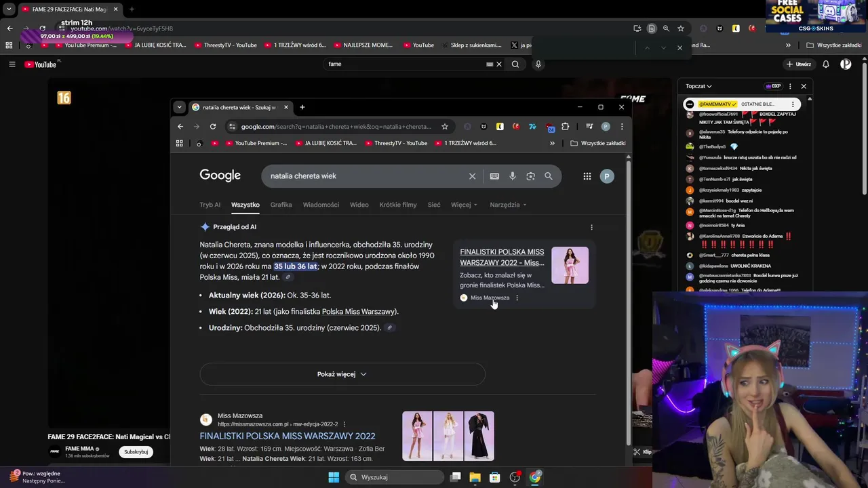
Task: Click YouTube search magnifier button
Action: coord(515,64)
